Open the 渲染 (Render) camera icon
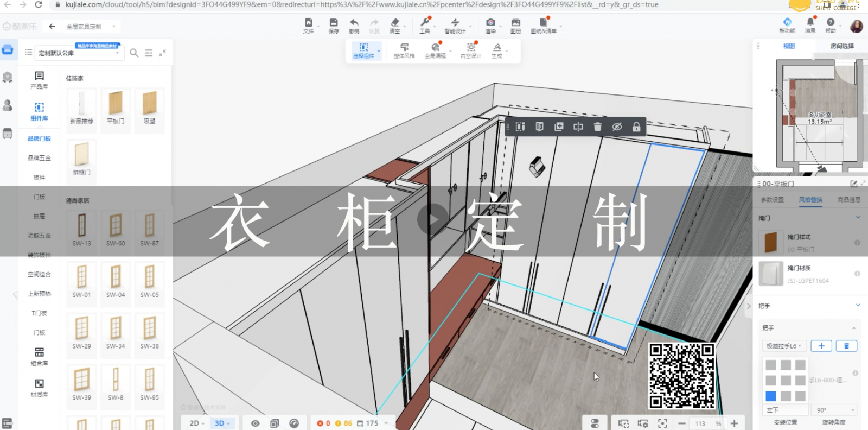 (x=490, y=23)
